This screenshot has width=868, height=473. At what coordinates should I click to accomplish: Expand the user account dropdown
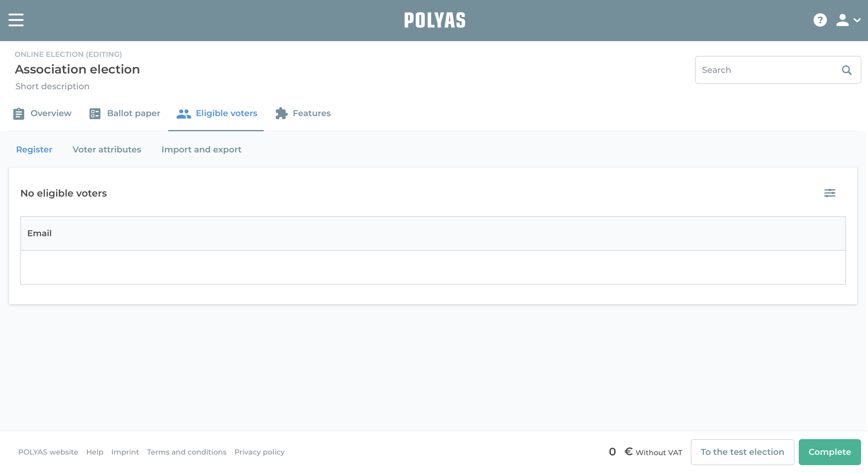pyautogui.click(x=847, y=20)
